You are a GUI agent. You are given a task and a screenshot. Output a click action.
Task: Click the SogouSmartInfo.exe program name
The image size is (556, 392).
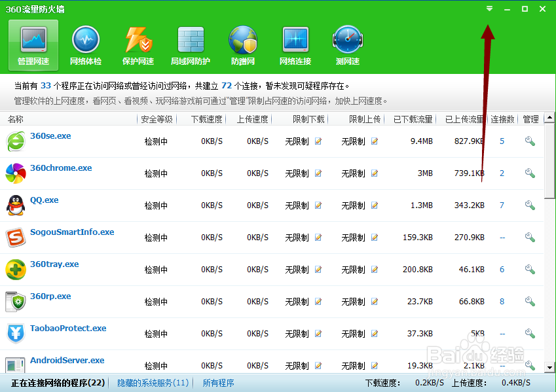(x=72, y=232)
